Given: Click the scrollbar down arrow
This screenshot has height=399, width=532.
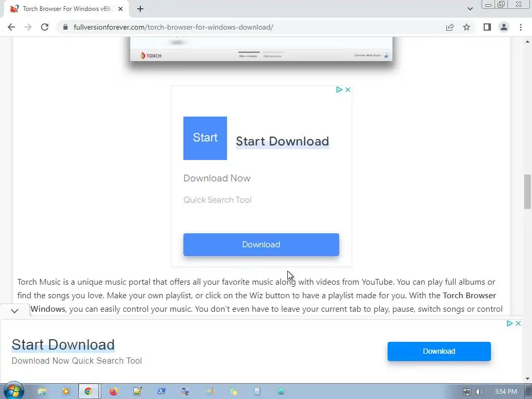Looking at the screenshot, I should [x=528, y=379].
